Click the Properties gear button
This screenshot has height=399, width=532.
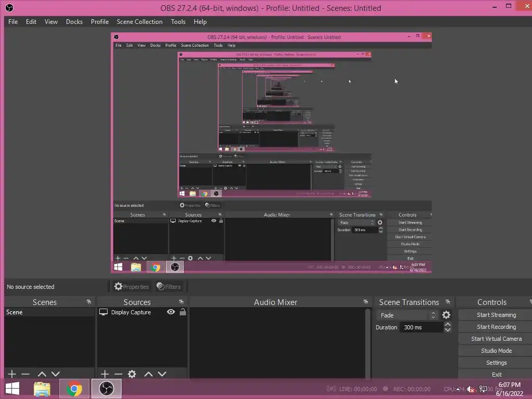131,287
